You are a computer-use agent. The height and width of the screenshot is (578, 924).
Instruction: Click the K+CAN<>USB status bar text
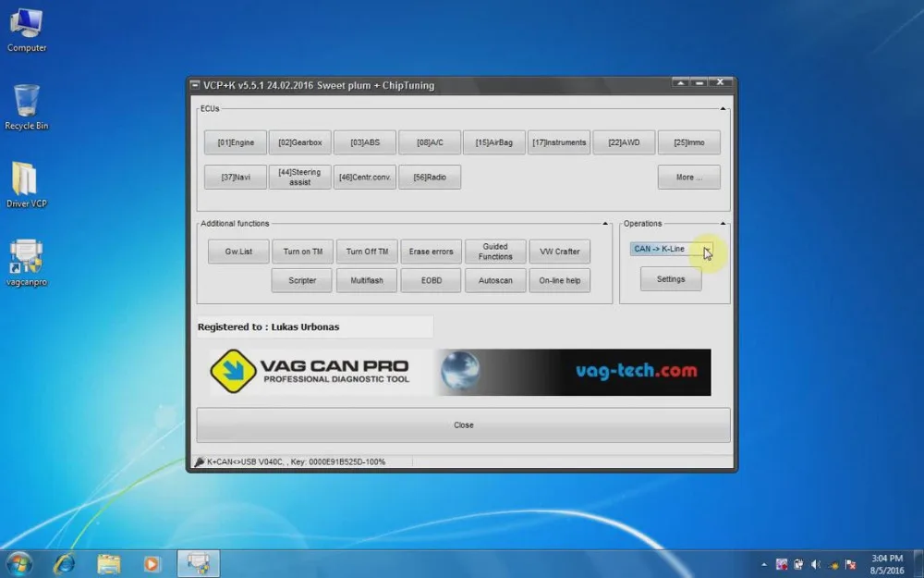(296, 461)
